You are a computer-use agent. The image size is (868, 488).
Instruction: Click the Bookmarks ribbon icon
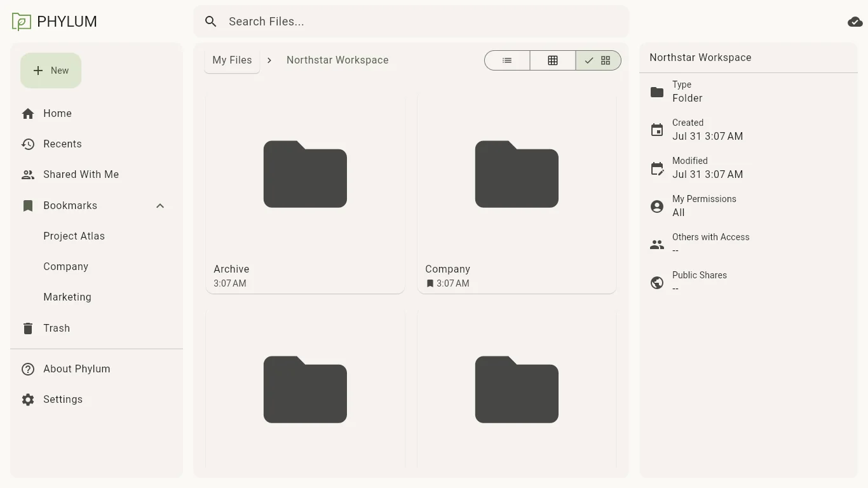28,206
